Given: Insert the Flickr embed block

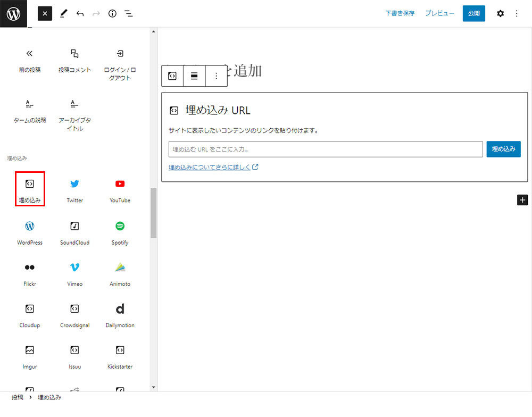Looking at the screenshot, I should [x=30, y=275].
